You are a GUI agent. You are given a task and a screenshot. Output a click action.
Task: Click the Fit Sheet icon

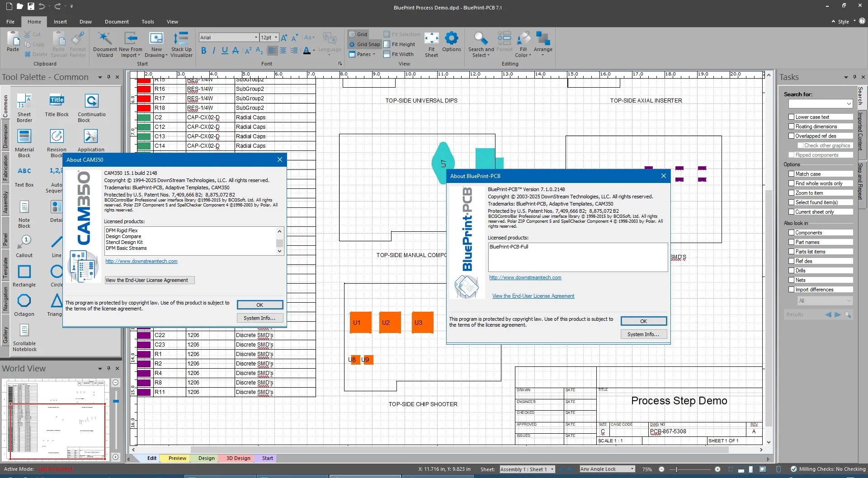[431, 44]
